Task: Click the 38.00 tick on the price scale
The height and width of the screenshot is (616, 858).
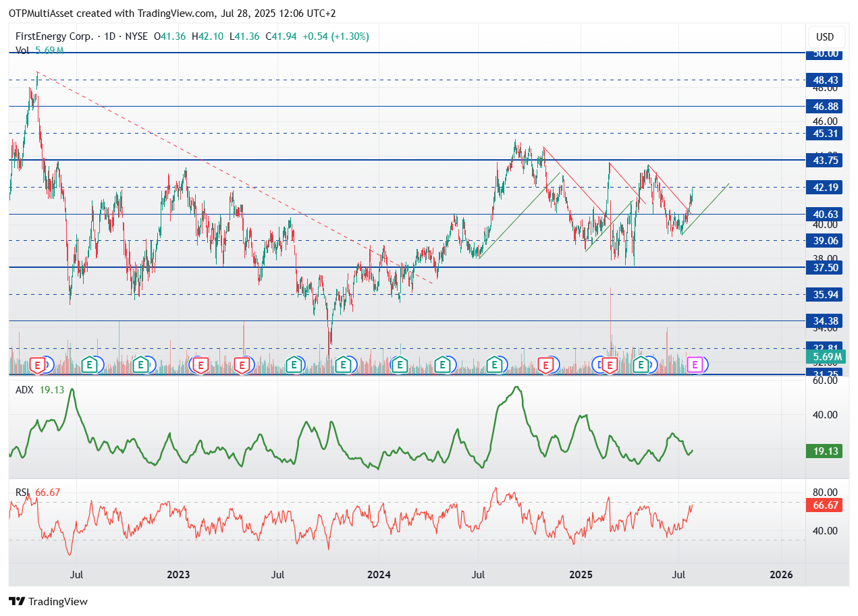Action: click(x=826, y=258)
